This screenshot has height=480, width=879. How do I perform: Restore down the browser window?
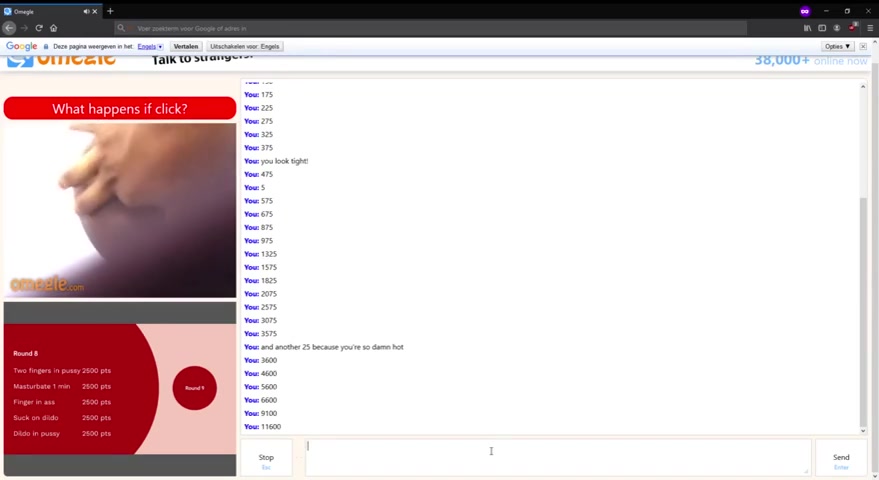(847, 11)
